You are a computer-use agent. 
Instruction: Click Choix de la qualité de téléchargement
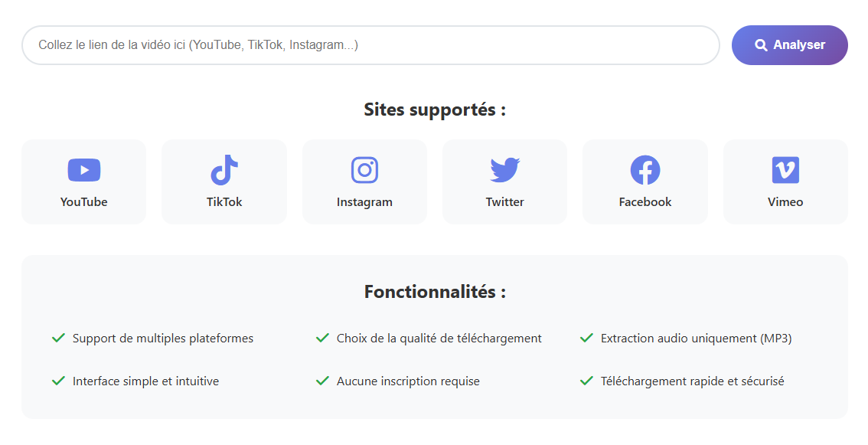[438, 337]
